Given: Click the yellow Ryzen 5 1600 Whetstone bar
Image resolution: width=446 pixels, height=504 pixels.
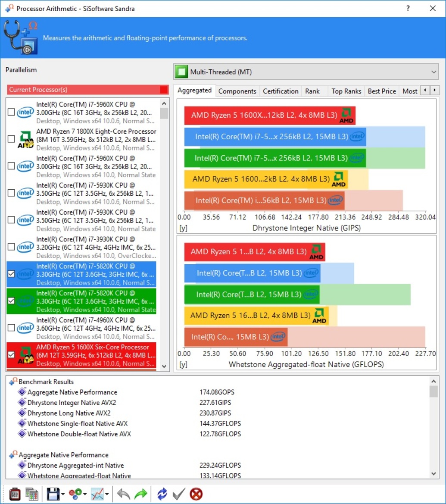Looking at the screenshot, I should (x=256, y=316).
